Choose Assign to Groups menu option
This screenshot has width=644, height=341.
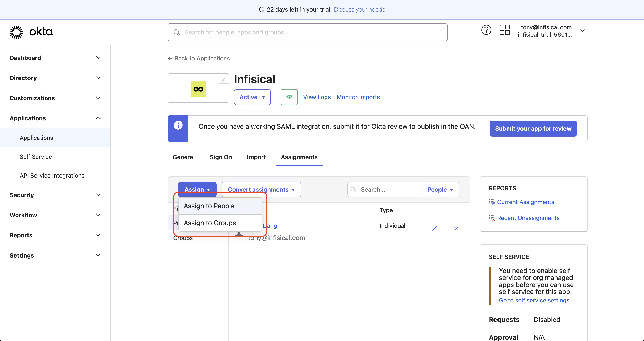pos(220,223)
